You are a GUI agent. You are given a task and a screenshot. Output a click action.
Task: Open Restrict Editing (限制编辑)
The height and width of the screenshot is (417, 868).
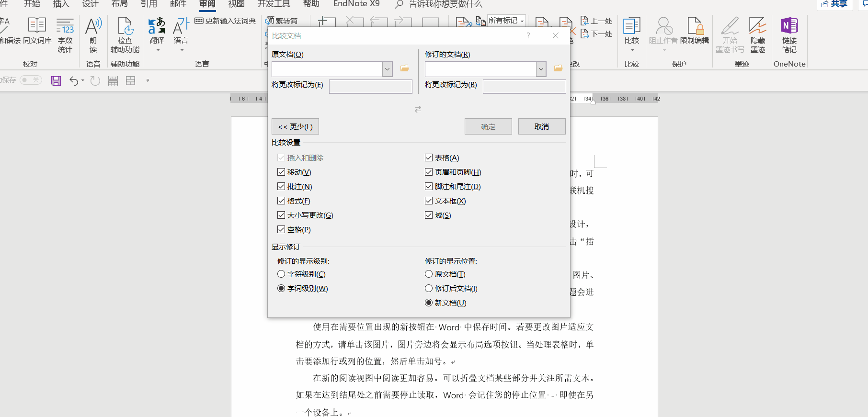tap(695, 31)
